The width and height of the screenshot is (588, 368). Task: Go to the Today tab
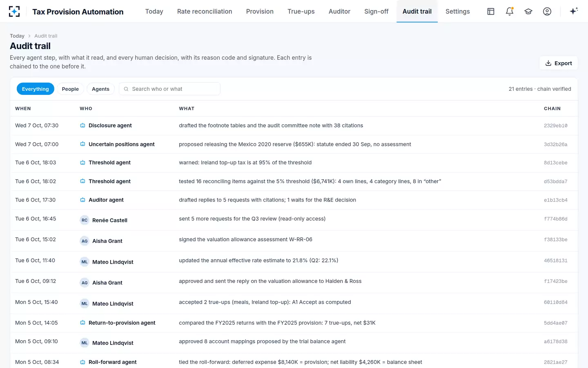pos(154,11)
